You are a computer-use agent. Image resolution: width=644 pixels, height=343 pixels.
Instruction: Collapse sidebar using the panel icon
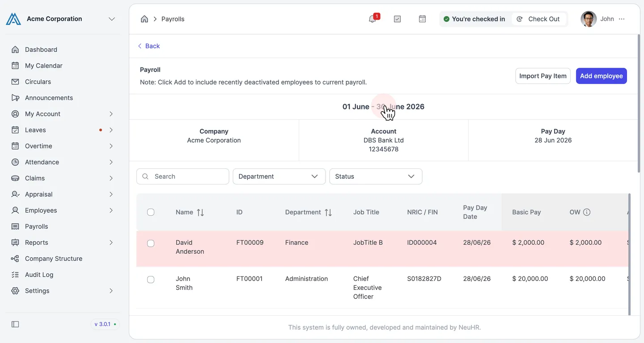[15, 324]
